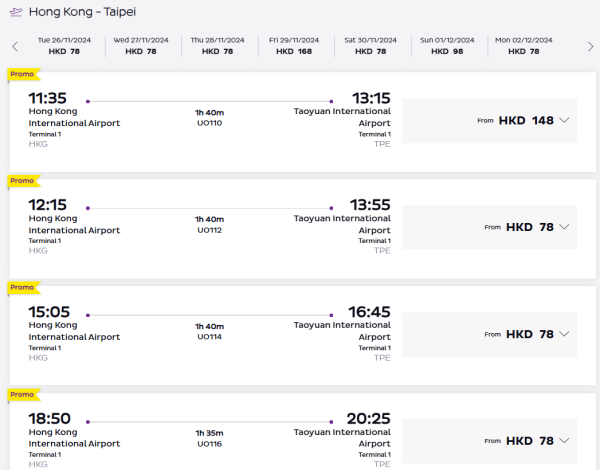Click the Promo tag on the 12:15 flight
The image size is (600, 470).
[21, 181]
